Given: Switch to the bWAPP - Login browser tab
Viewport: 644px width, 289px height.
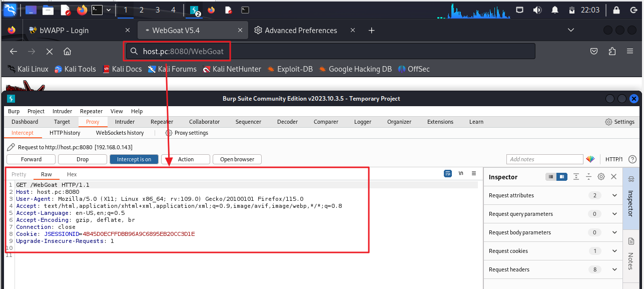Looking at the screenshot, I should [80, 30].
